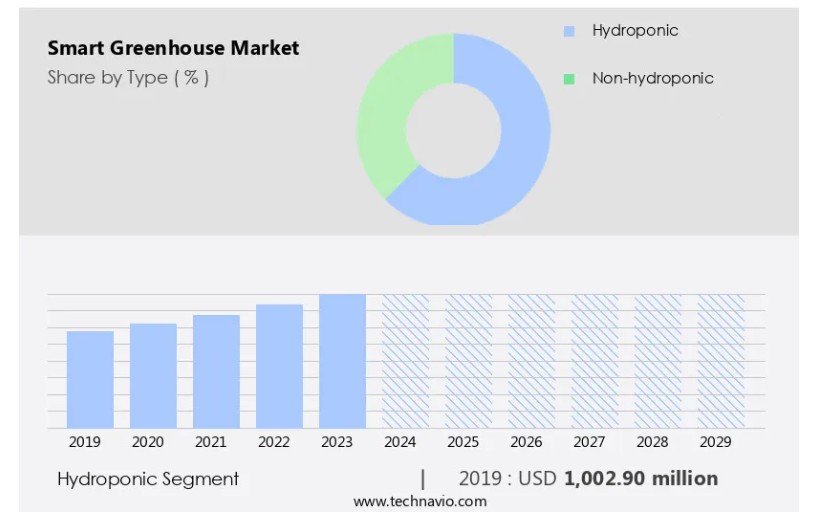Image resolution: width=817 pixels, height=517 pixels.
Task: Click the 2020 bar in chart
Action: click(x=153, y=375)
